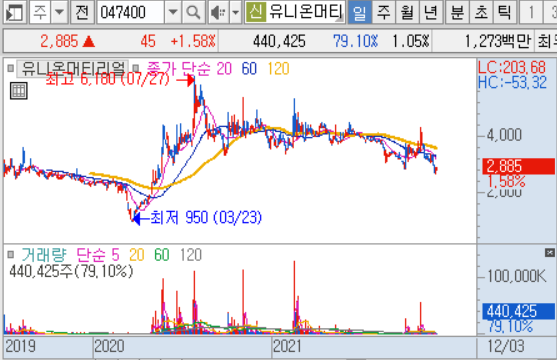Toggle the small square before 유니온머티리얼 label
Screen dimensions: 557x360
coord(11,68)
